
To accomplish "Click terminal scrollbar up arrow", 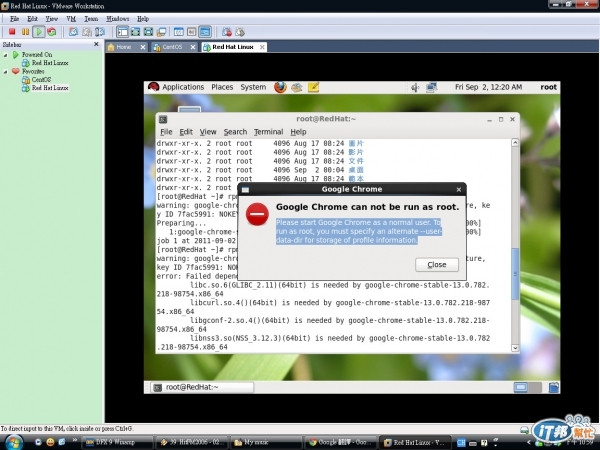I will pos(515,143).
